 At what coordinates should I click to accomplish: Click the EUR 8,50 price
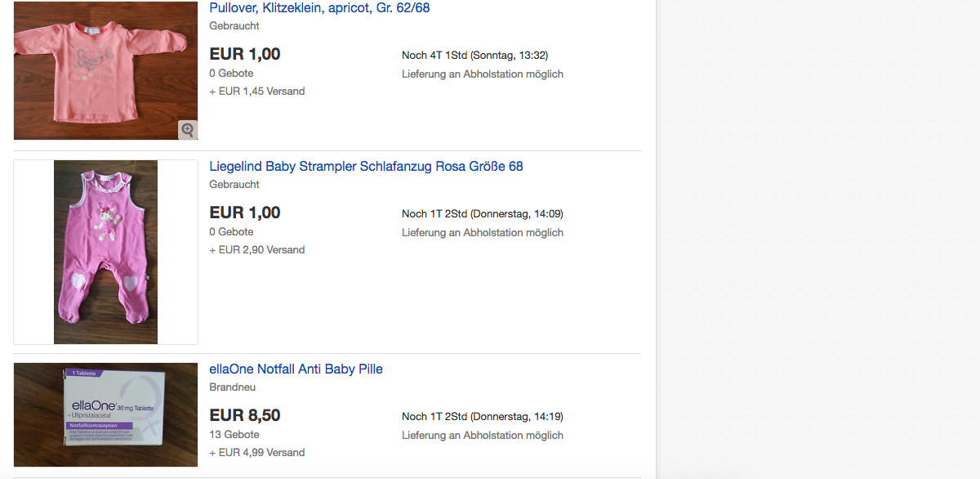[245, 415]
